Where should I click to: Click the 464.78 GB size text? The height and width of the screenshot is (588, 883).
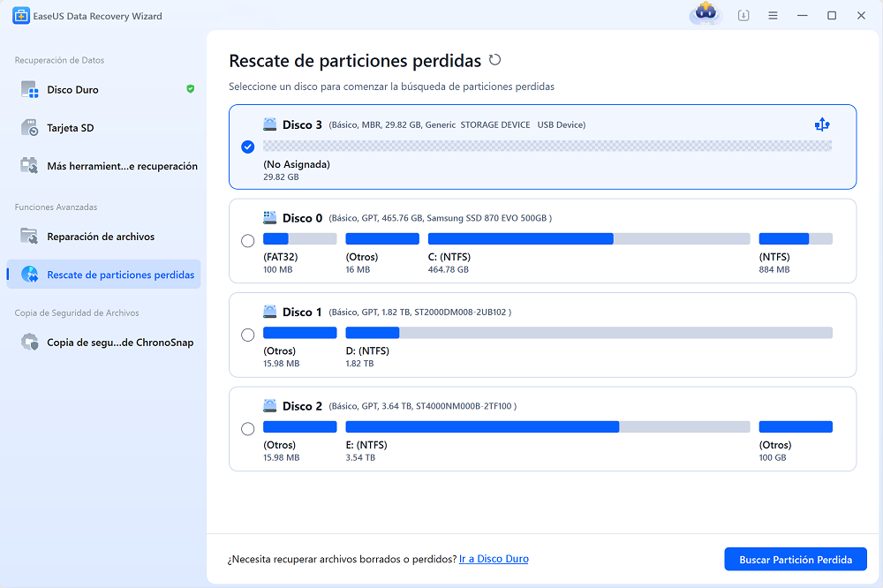(449, 270)
